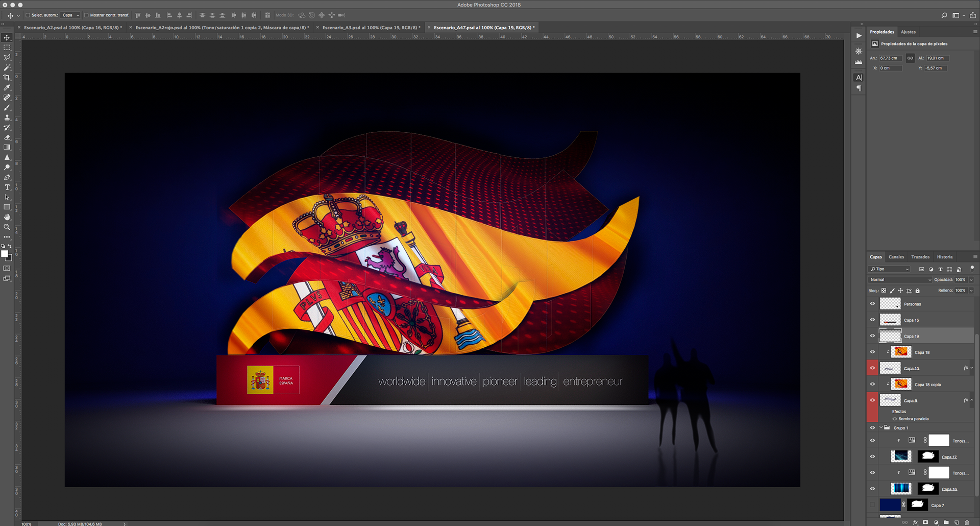The image size is (980, 526).
Task: Hide the Capa 15 layer
Action: [872, 320]
